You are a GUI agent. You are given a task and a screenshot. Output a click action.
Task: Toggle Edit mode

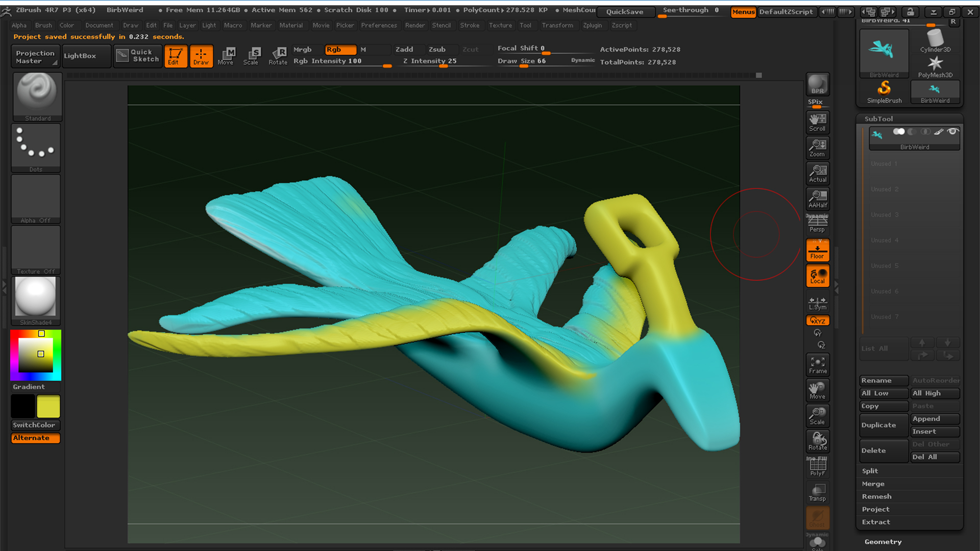pyautogui.click(x=176, y=56)
